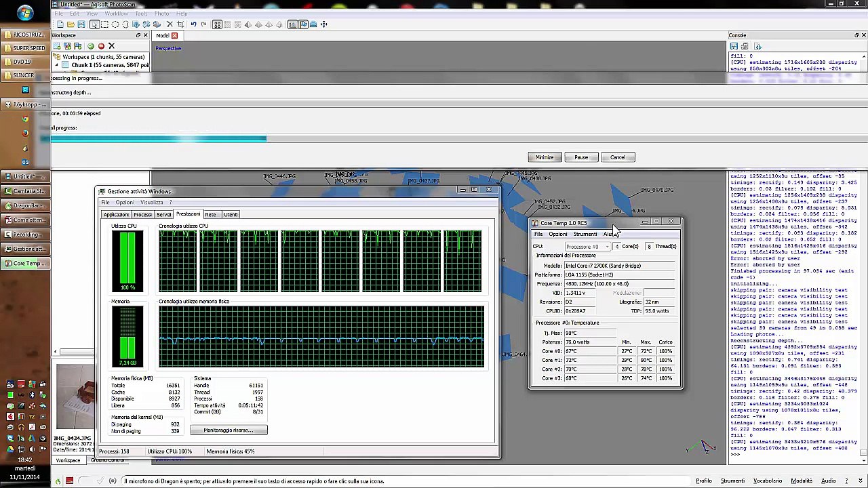This screenshot has width=868, height=488.
Task: Click the Windows Start orb
Action: click(25, 13)
